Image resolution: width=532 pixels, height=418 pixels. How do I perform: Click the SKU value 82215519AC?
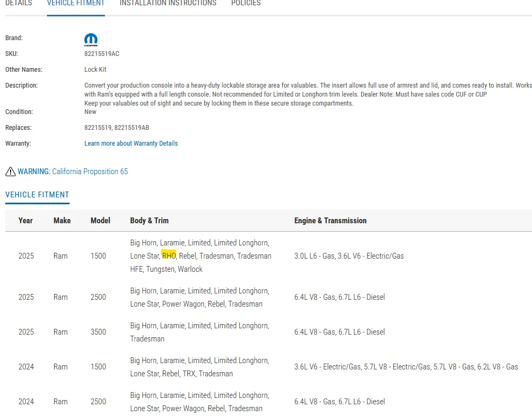click(x=102, y=54)
